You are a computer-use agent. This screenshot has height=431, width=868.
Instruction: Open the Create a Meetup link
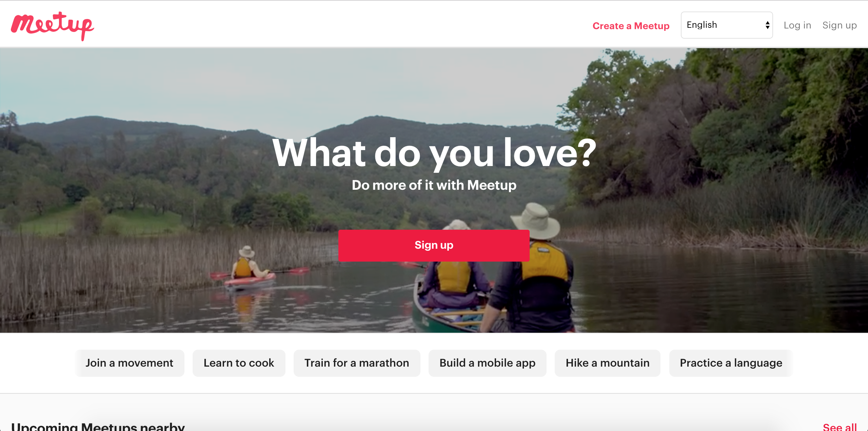(631, 26)
